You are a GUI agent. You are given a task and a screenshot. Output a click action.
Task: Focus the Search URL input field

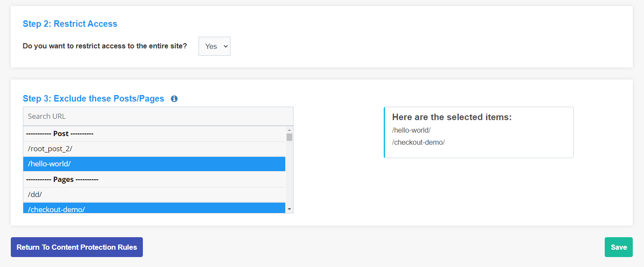(x=158, y=116)
